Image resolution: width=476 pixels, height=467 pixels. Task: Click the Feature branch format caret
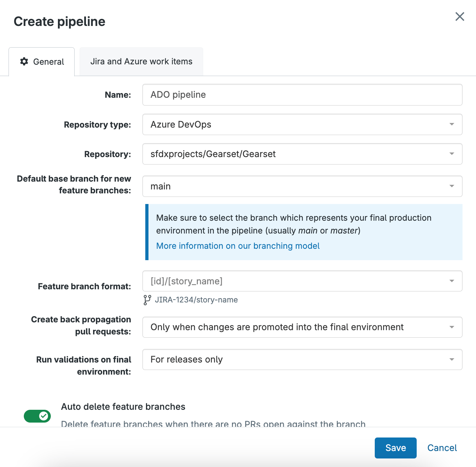point(451,281)
